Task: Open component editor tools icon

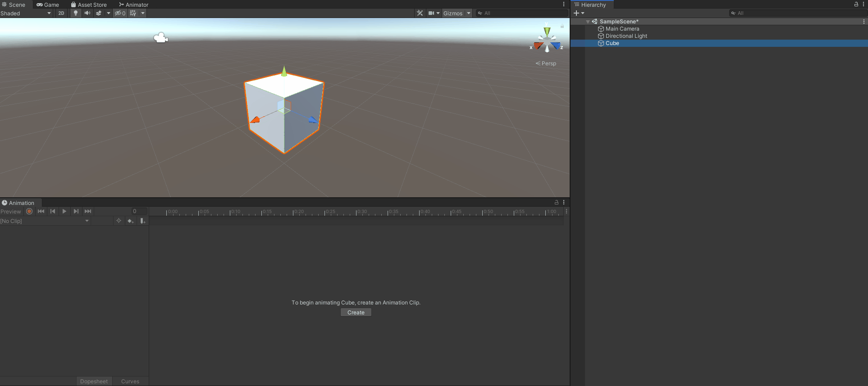Action: coord(420,13)
